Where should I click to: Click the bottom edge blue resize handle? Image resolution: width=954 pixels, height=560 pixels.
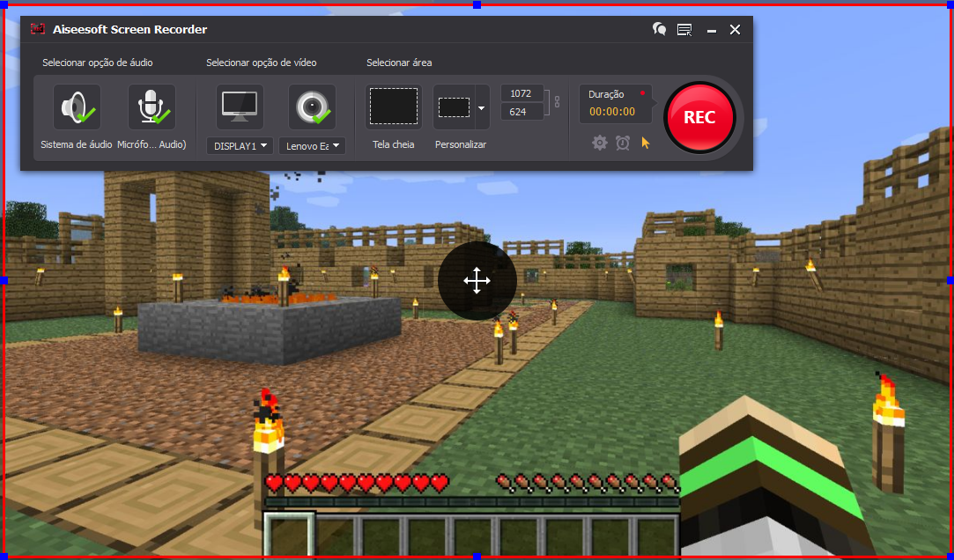(x=477, y=556)
